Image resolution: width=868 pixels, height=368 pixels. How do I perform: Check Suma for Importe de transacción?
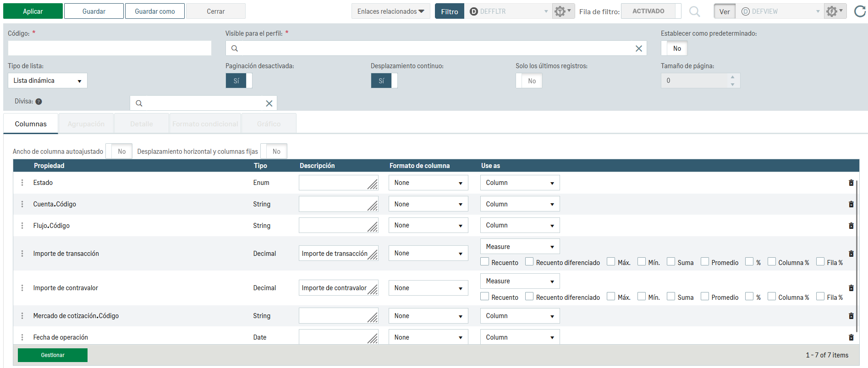[x=671, y=262]
